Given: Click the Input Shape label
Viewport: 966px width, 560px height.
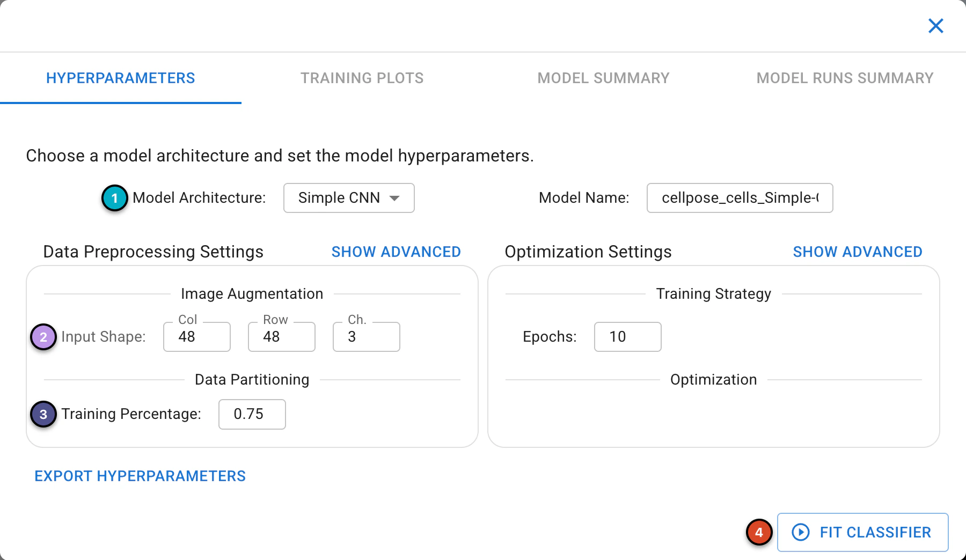Looking at the screenshot, I should click(x=104, y=337).
